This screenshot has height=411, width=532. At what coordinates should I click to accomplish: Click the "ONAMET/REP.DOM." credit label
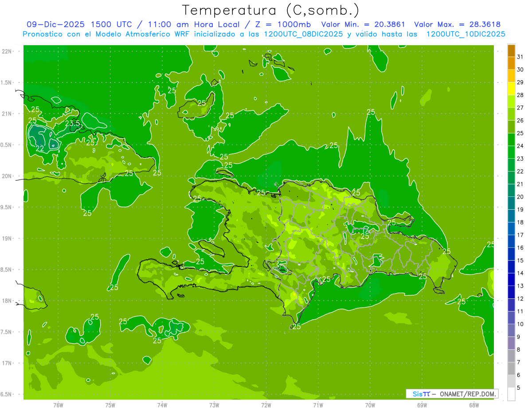(467, 394)
